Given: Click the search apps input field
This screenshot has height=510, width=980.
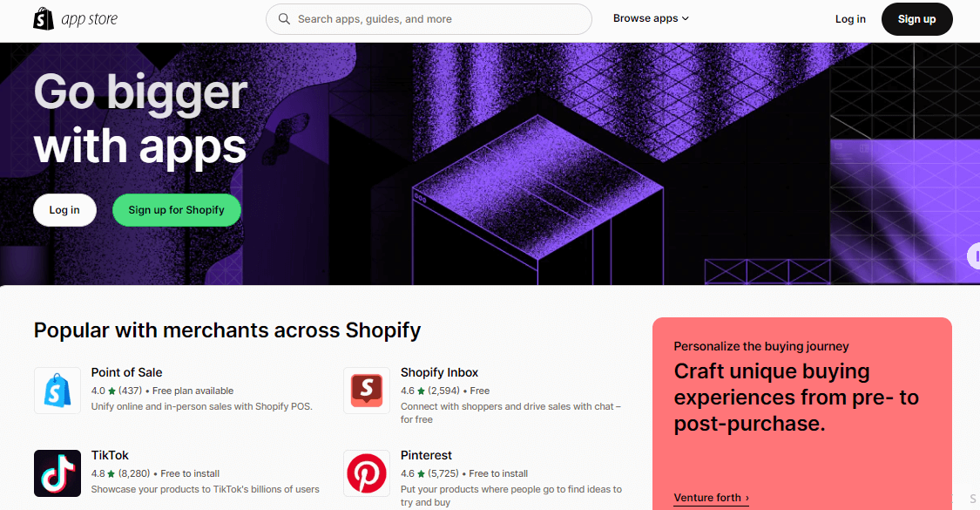Looking at the screenshot, I should pos(429,18).
